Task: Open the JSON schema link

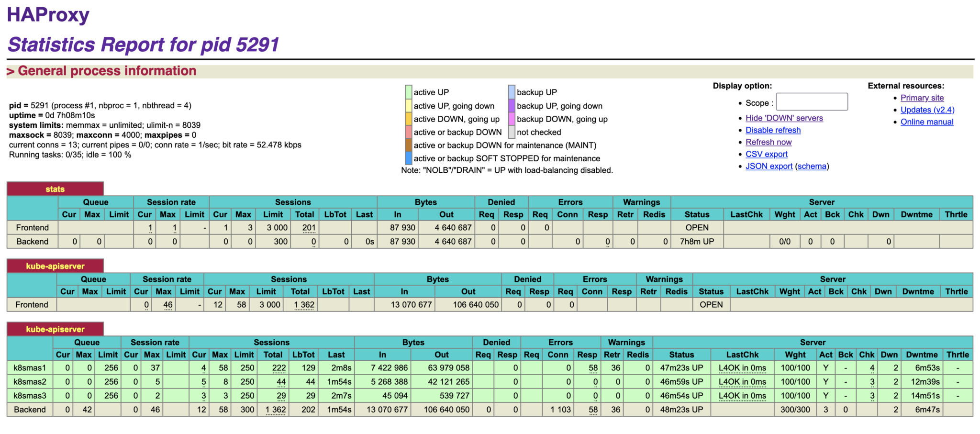Action: click(x=812, y=166)
